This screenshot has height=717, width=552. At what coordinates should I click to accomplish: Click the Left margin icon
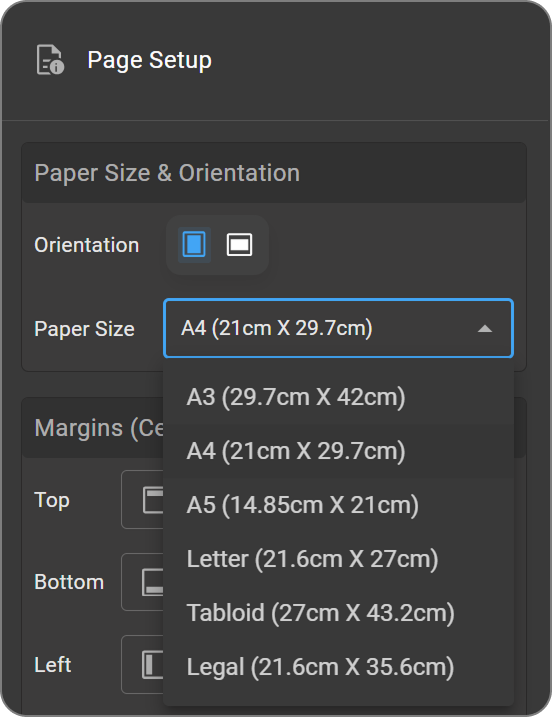tap(153, 664)
